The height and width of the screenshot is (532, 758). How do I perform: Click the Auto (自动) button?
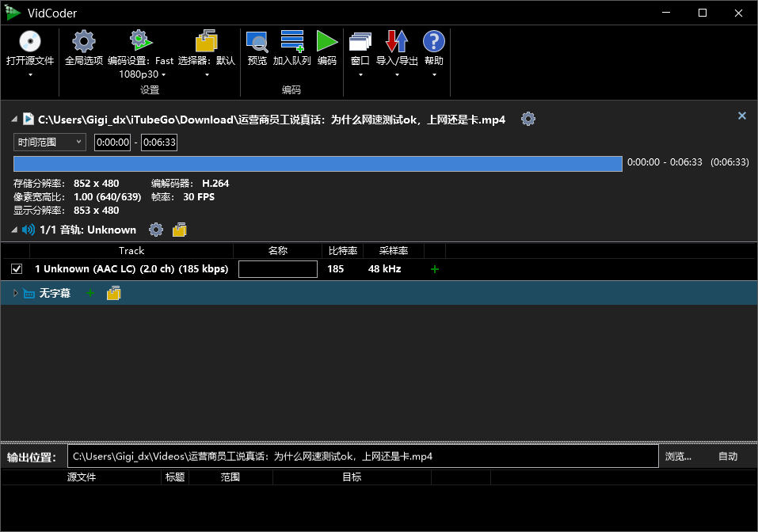[728, 456]
